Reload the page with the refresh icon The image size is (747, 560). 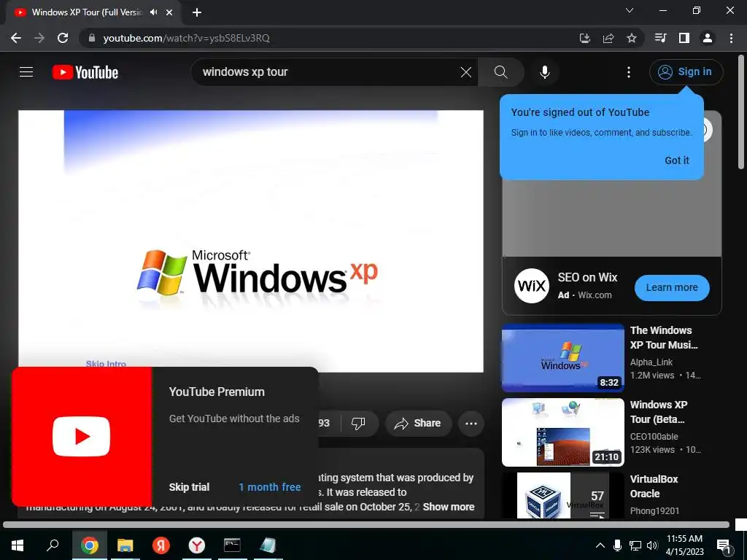63,38
